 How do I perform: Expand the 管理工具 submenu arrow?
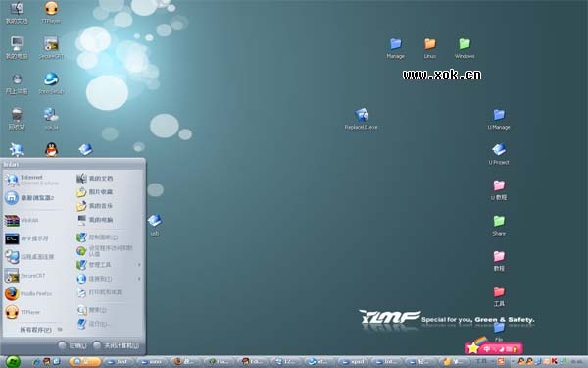click(x=139, y=265)
